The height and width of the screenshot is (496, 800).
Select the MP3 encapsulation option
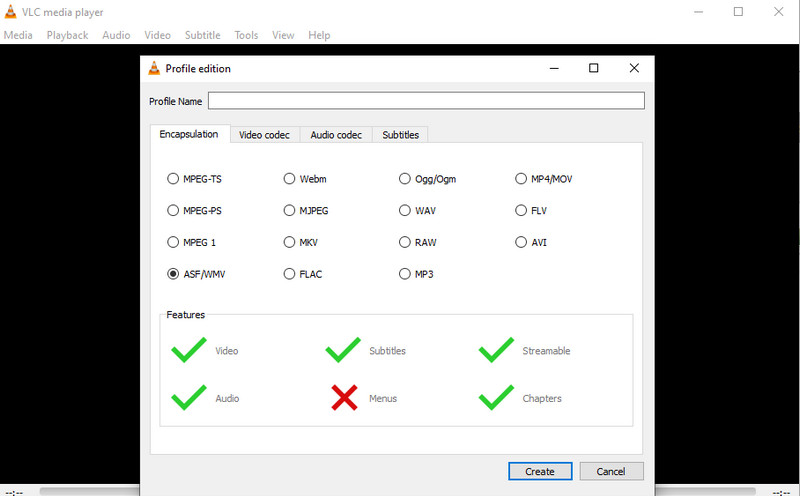[x=405, y=274]
